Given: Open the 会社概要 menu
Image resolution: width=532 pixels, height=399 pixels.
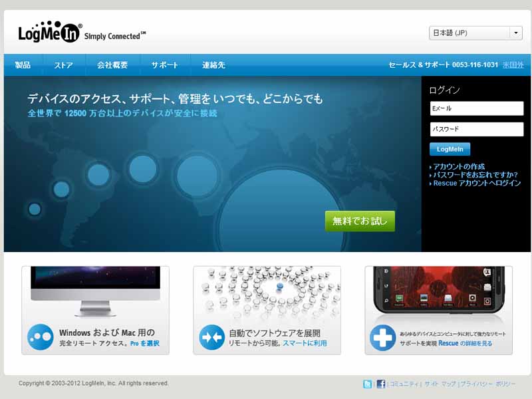Looking at the screenshot, I should point(112,65).
